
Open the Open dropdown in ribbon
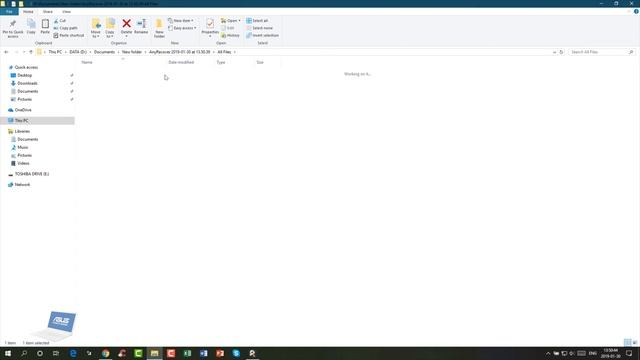[231, 20]
